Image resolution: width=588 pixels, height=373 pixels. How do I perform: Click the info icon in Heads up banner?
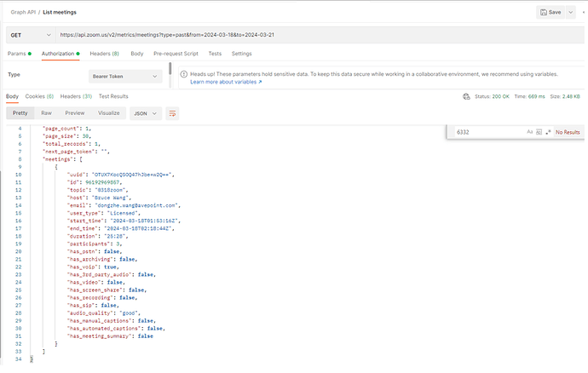point(184,74)
